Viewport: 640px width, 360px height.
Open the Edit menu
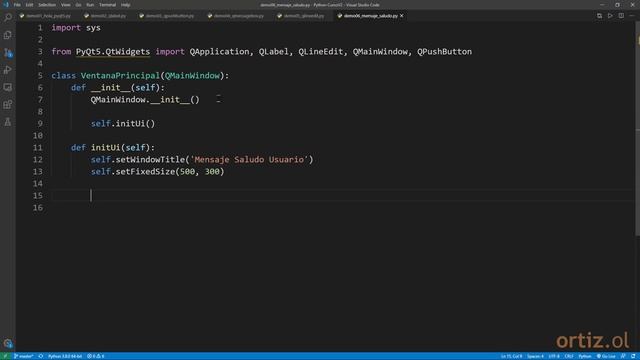29,5
